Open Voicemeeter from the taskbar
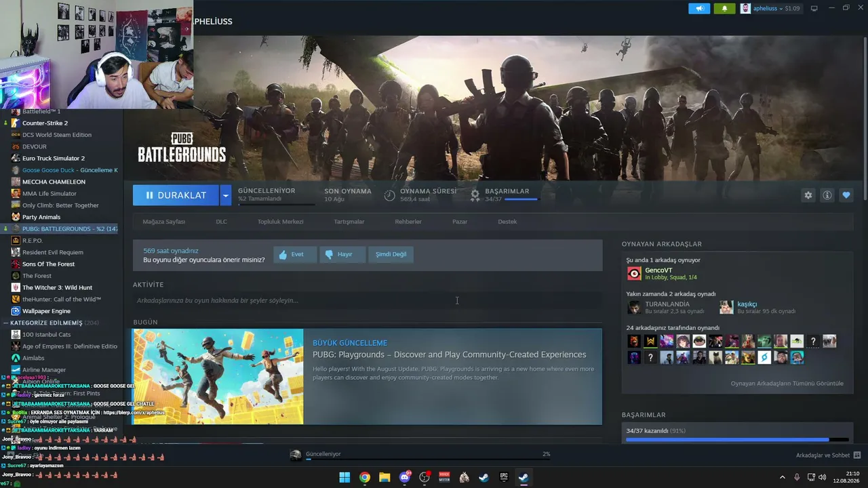This screenshot has width=868, height=488. click(444, 477)
